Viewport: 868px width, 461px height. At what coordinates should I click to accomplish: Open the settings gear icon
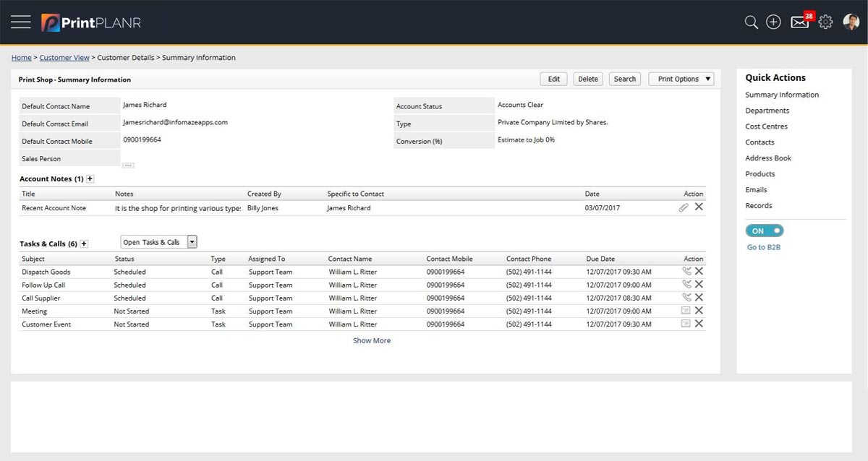point(825,22)
